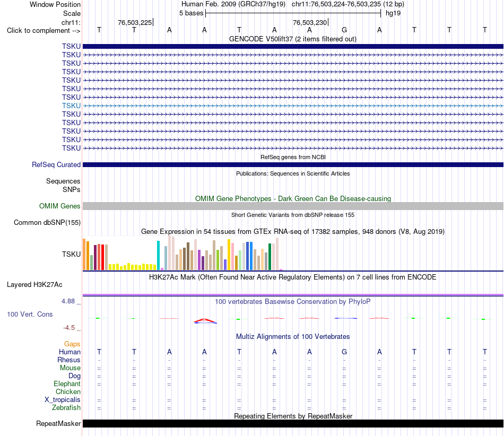Click the black RepeatMasker element bar
This screenshot has height=436, width=504.
(x=293, y=423)
